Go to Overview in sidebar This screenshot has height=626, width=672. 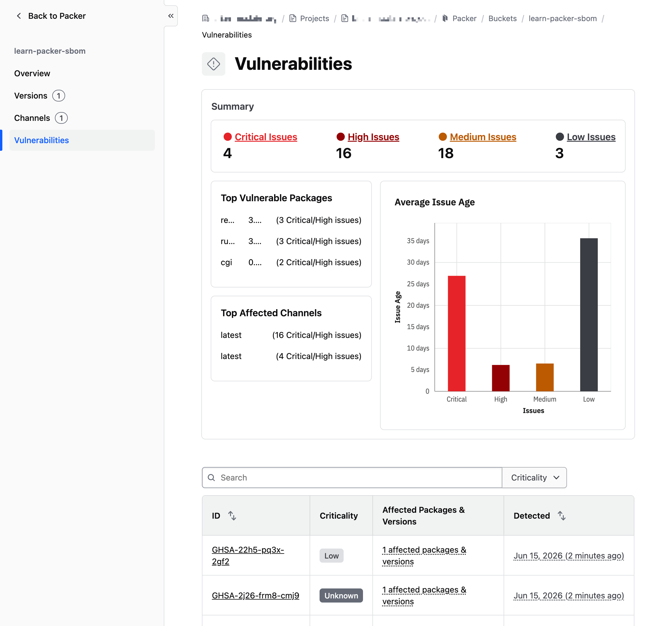(x=32, y=73)
